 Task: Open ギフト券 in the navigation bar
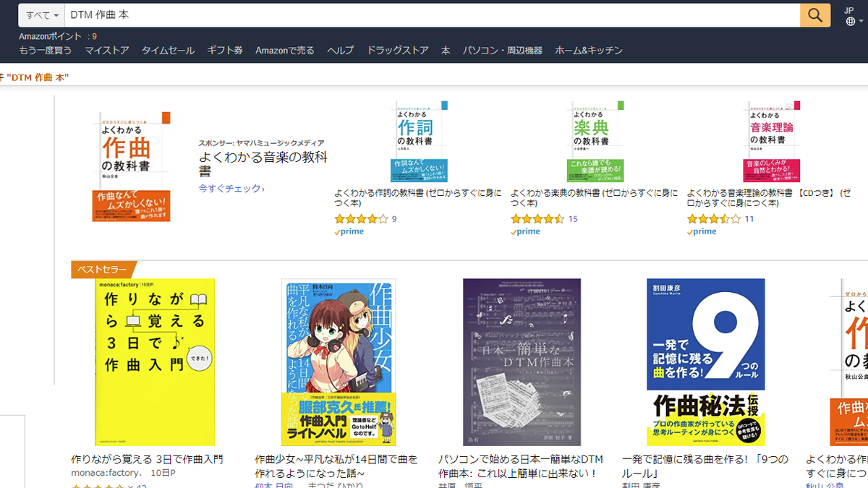tap(225, 51)
